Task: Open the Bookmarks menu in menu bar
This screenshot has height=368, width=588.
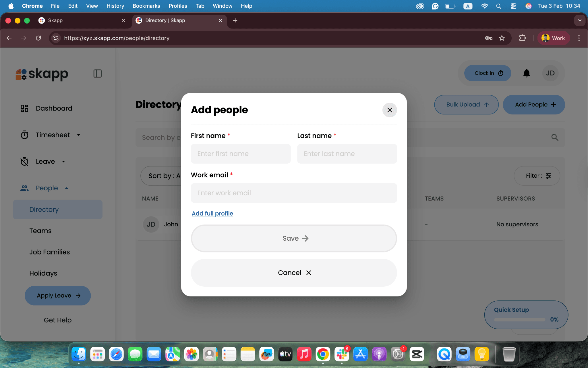Action: 146,6
